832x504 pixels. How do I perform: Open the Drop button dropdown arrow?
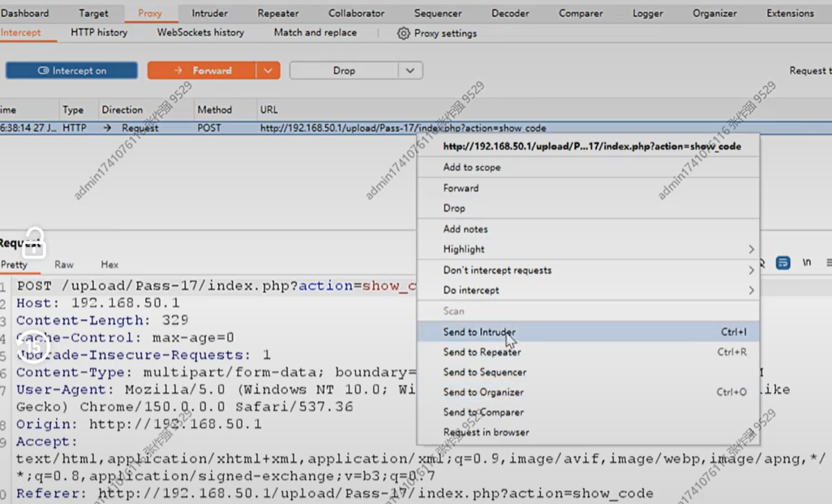410,70
